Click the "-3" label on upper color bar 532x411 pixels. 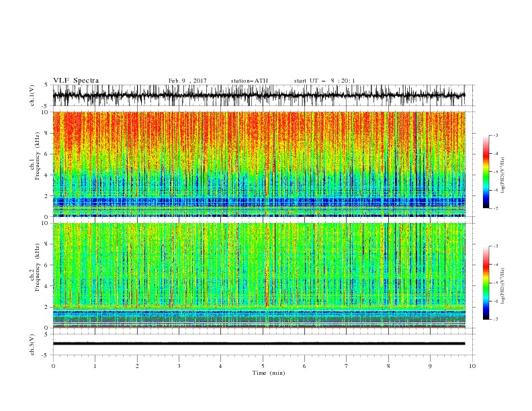click(495, 135)
